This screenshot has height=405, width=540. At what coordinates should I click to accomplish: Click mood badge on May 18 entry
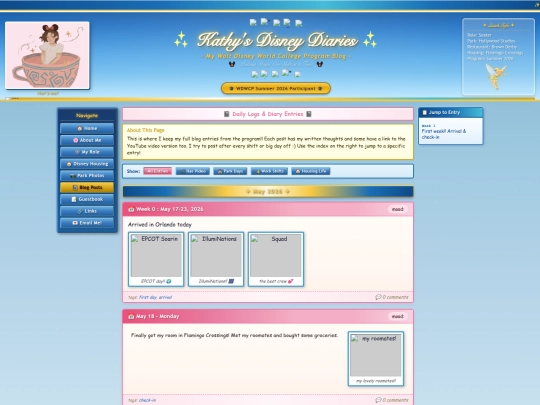[x=397, y=316]
